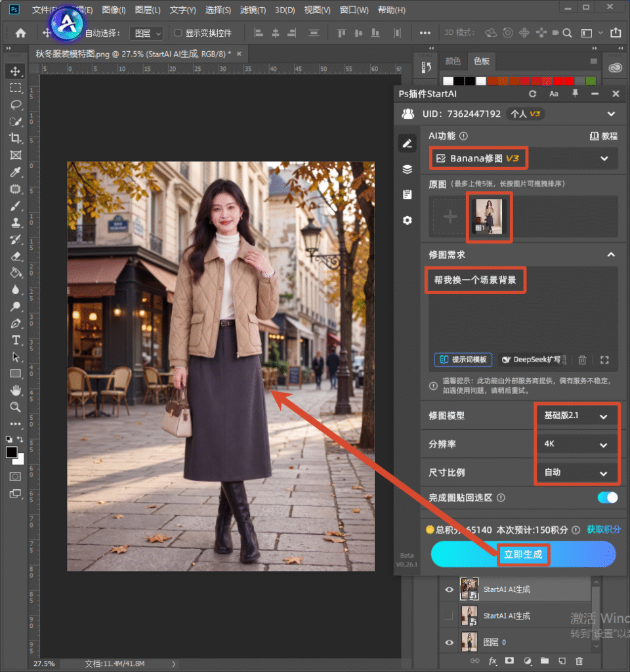Select the Zoom tool in the toolbar

[16, 407]
